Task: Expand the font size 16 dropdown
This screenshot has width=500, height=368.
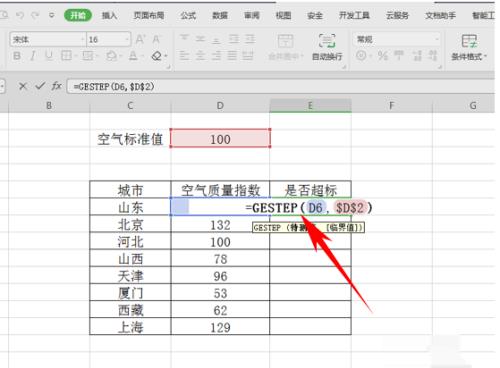Action: [x=127, y=40]
